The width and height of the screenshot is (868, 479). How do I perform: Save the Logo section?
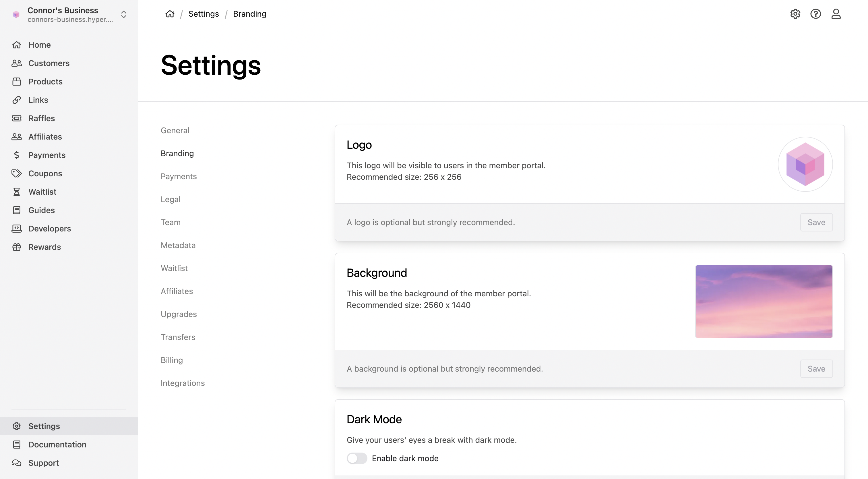[816, 222]
